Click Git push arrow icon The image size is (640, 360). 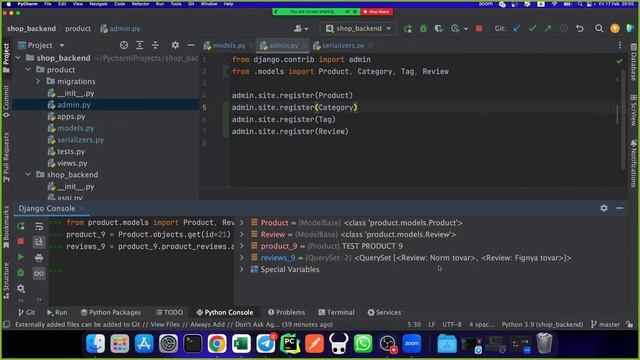[548, 29]
